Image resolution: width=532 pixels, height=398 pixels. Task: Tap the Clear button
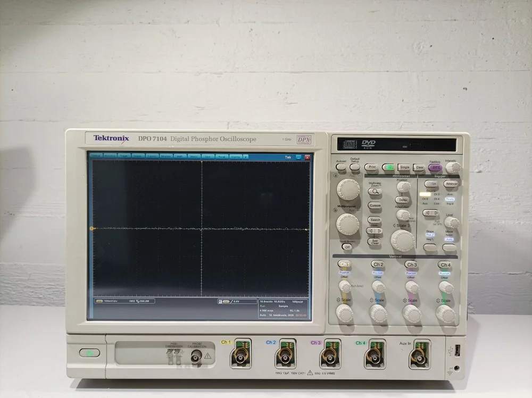[419, 168]
